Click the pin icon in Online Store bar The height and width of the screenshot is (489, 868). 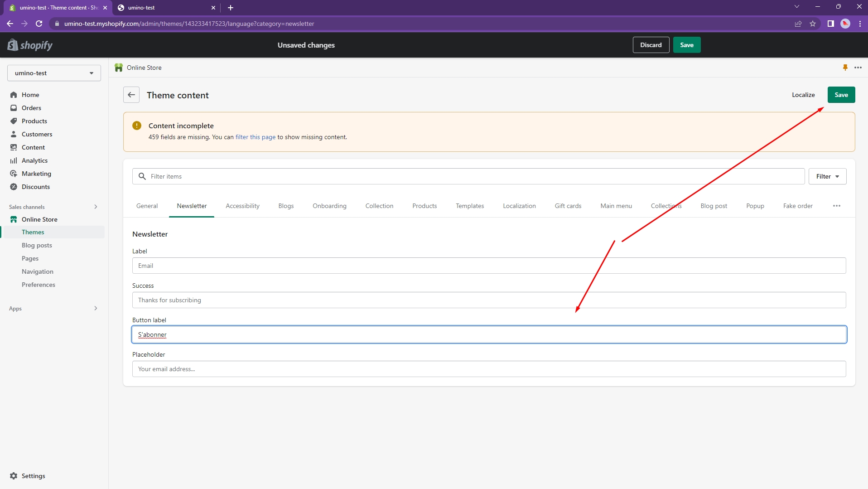pyautogui.click(x=845, y=68)
